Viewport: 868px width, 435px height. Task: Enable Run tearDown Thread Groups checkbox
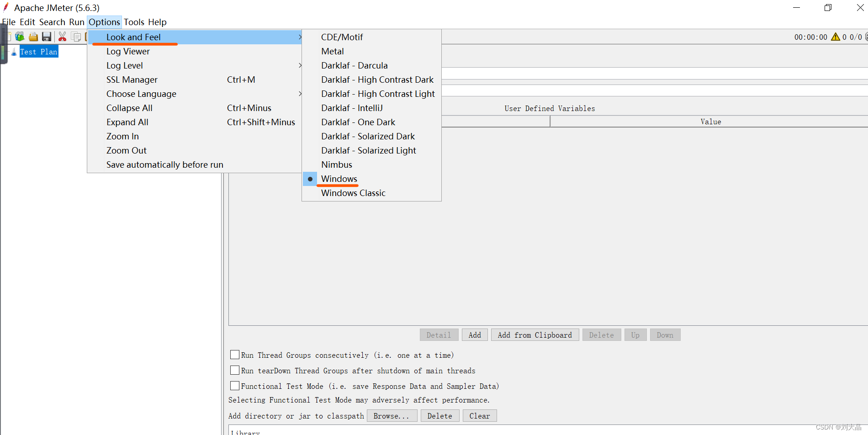pyautogui.click(x=235, y=371)
